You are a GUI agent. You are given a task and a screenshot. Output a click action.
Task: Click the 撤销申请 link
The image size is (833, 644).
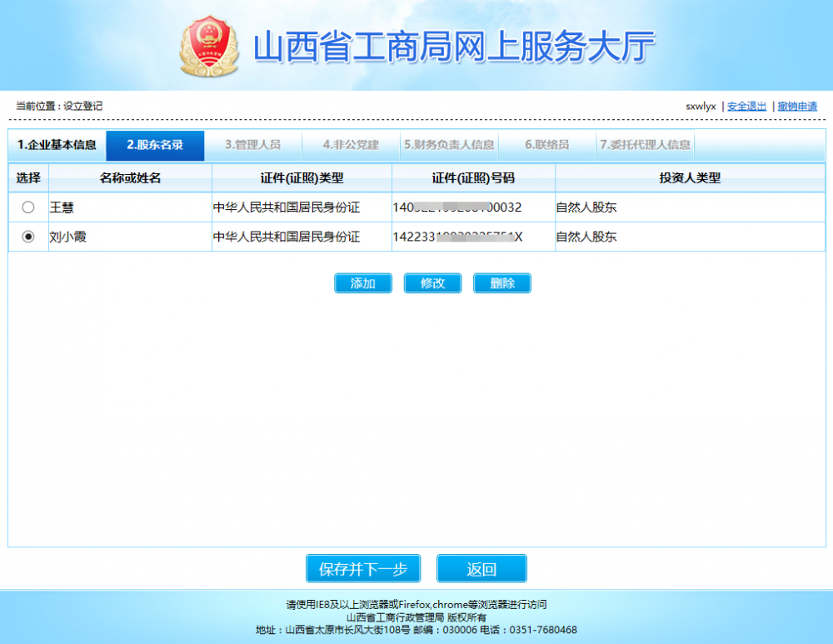coord(797,107)
